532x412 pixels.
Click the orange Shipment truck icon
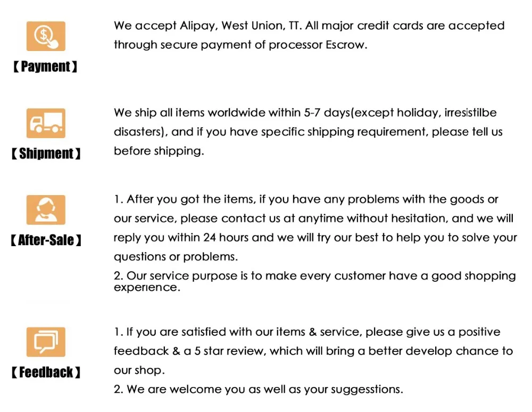pos(46,123)
